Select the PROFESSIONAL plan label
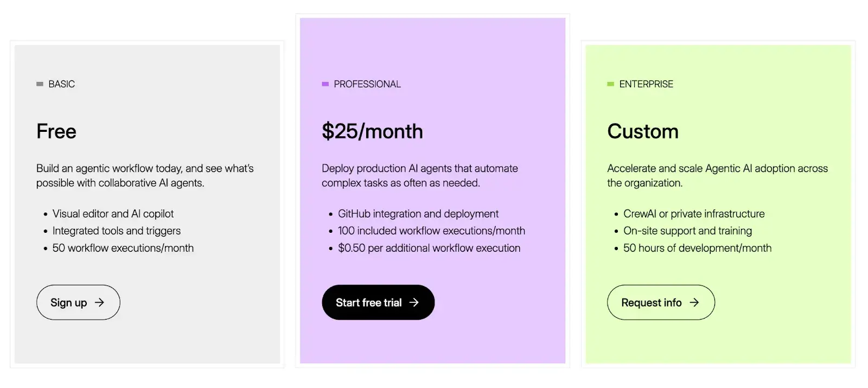Screen dimensions: 868x388 [x=367, y=84]
